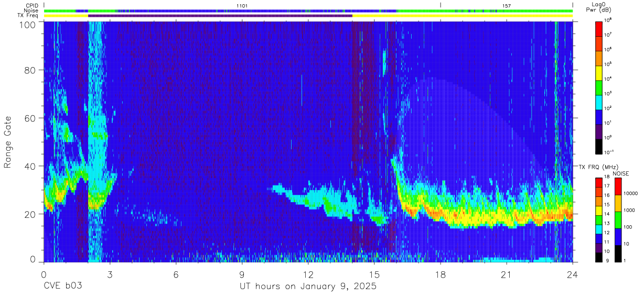Click the purple segment of TX Freq strip
This screenshot has width=644, height=297.
click(220, 16)
